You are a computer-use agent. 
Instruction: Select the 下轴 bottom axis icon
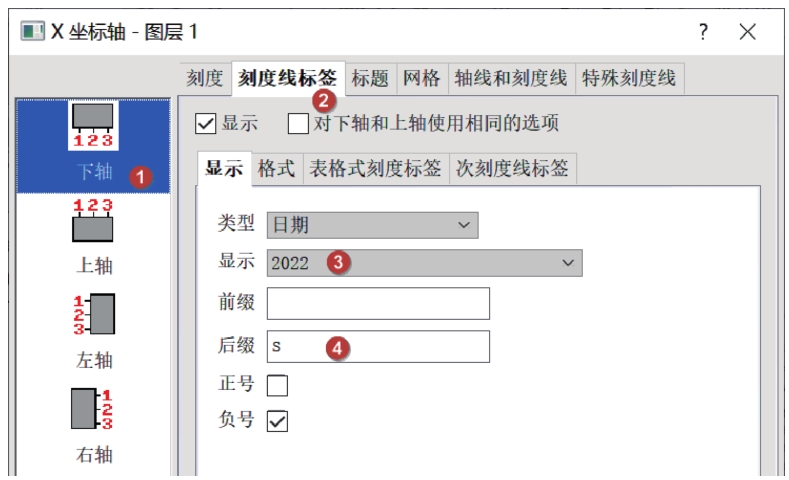coord(93,125)
